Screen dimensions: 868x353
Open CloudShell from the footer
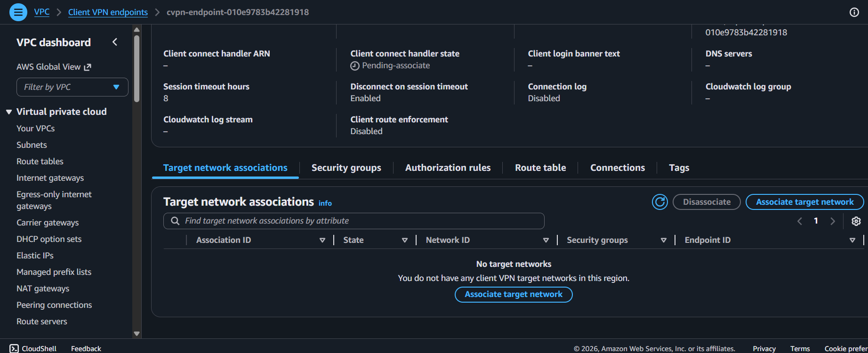tap(33, 348)
